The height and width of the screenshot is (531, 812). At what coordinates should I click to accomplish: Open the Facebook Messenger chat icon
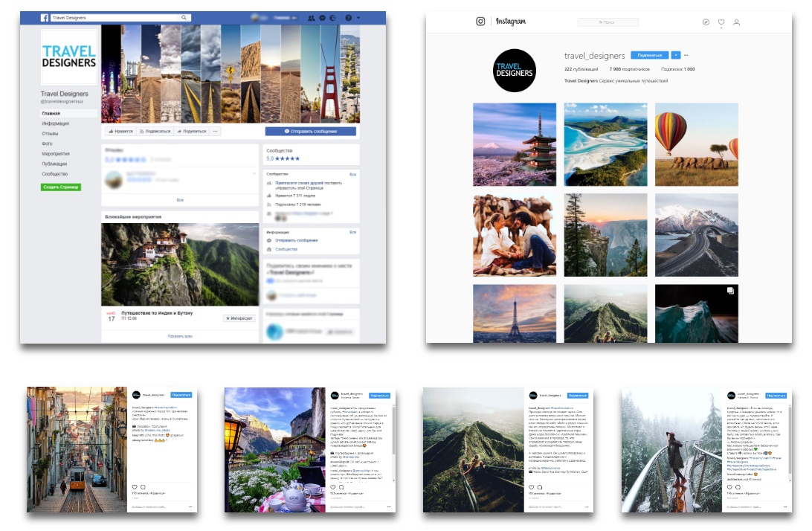pos(323,18)
